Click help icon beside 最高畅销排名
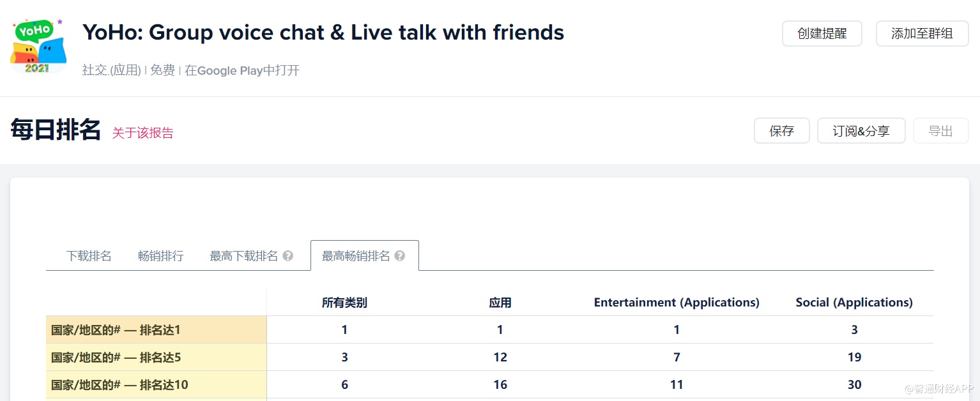 [x=400, y=256]
